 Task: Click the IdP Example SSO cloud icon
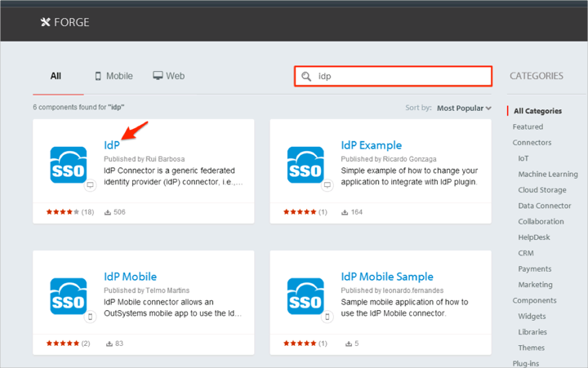point(305,165)
